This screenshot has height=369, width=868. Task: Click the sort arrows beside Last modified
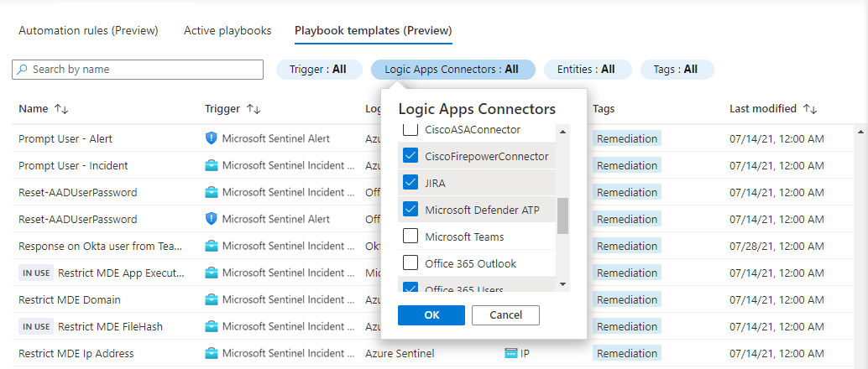pos(810,109)
